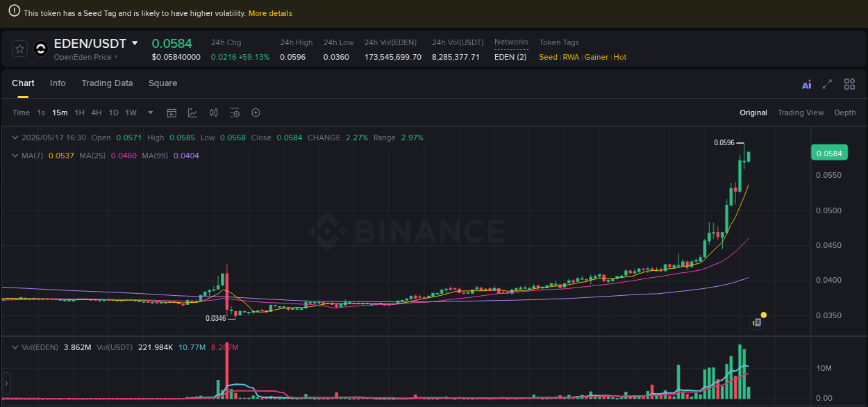This screenshot has height=407, width=868.
Task: Click the Vol(USDT) 221.984K label
Action: click(135, 347)
